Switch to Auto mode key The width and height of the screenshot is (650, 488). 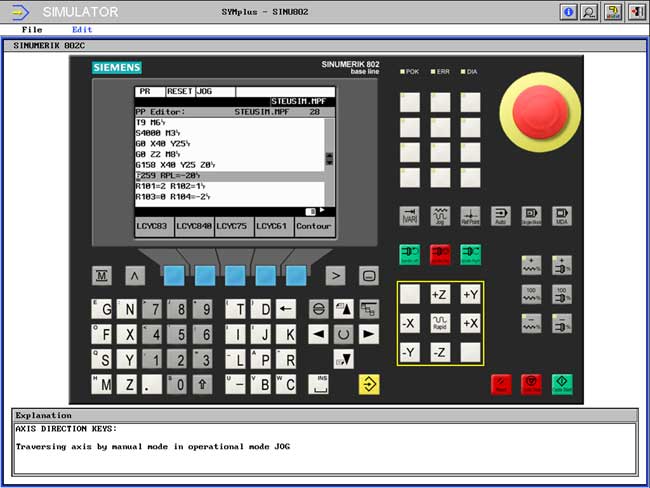[x=500, y=215]
